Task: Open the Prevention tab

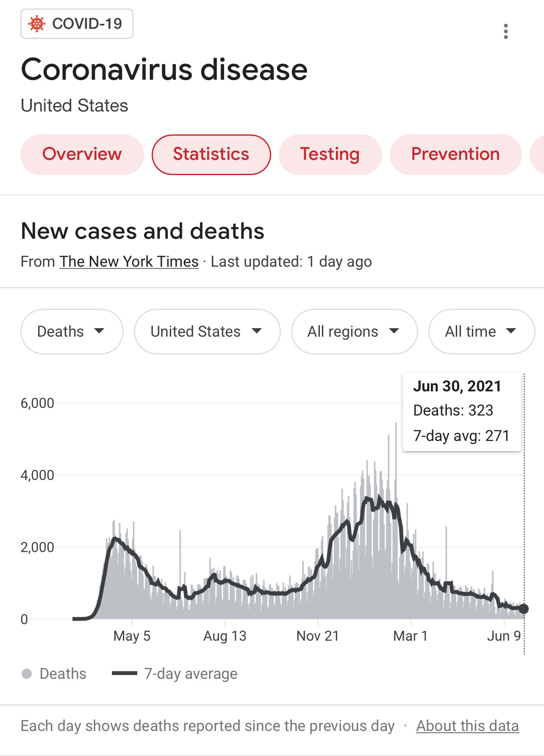Action: click(x=455, y=154)
